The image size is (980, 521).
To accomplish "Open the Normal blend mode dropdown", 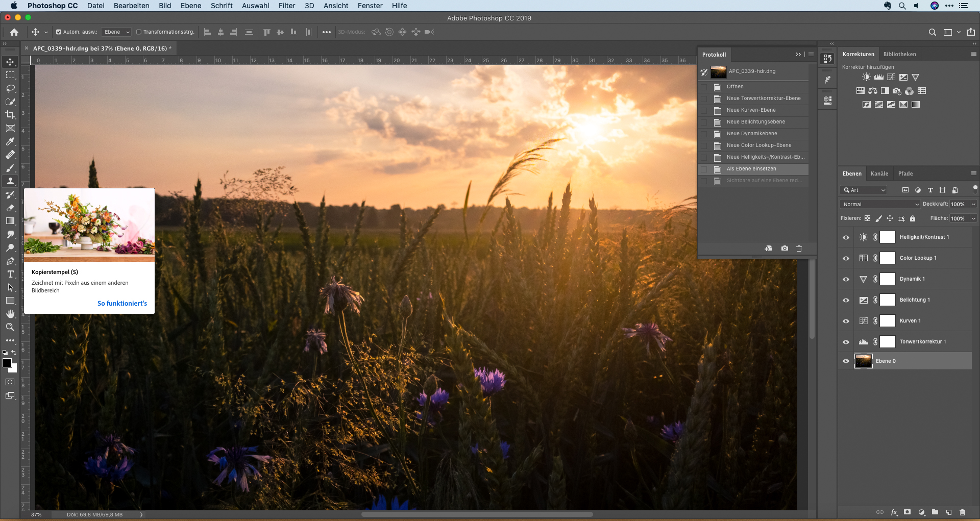I will coord(880,204).
